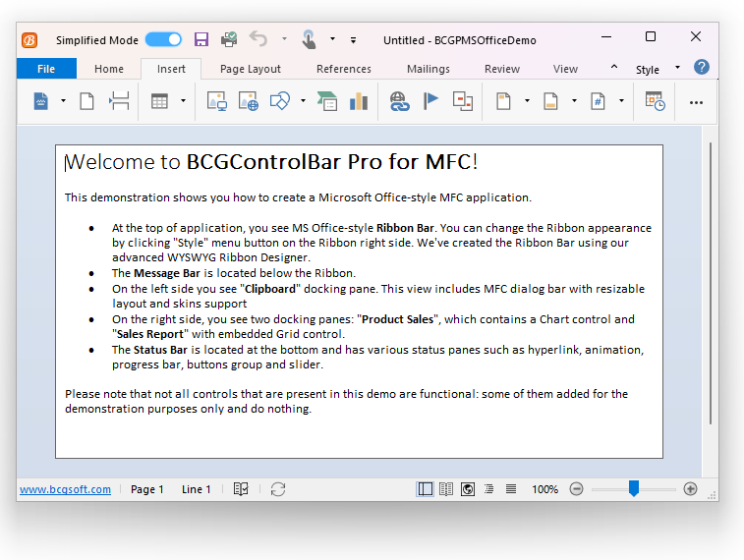Click the Date and Time icon
The height and width of the screenshot is (560, 744).
click(655, 101)
